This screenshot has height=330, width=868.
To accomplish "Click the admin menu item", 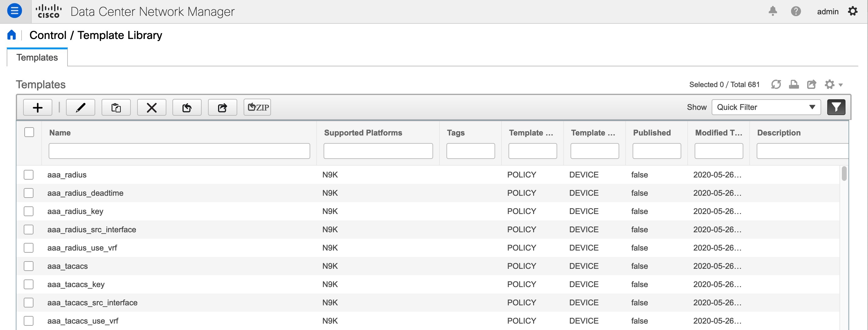I will pyautogui.click(x=828, y=11).
